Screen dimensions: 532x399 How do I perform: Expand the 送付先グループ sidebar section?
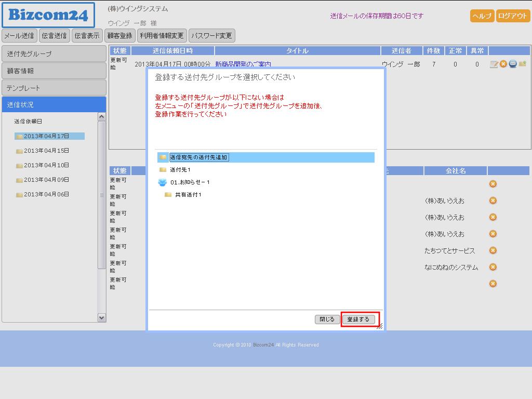(x=54, y=54)
